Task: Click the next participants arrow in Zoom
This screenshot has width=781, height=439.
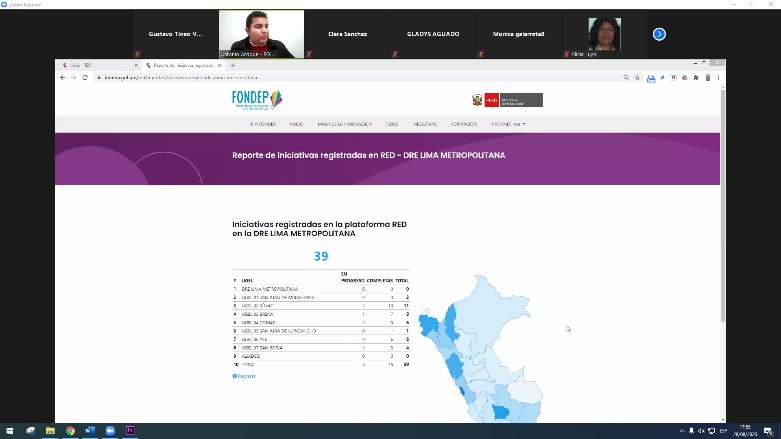Action: (659, 34)
